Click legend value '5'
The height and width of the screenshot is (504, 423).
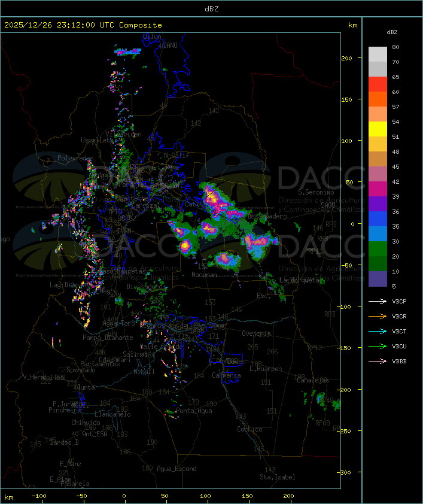(394, 286)
